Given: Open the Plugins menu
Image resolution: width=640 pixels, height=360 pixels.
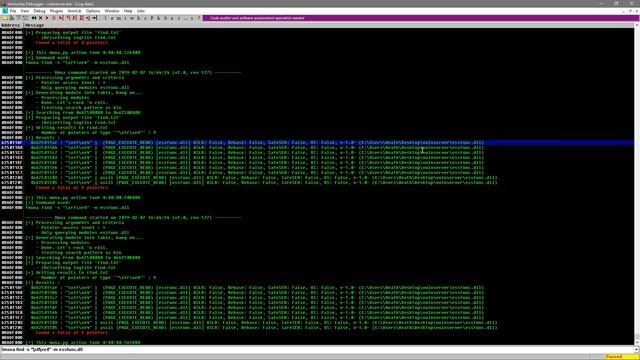Looking at the screenshot, I should [56, 11].
